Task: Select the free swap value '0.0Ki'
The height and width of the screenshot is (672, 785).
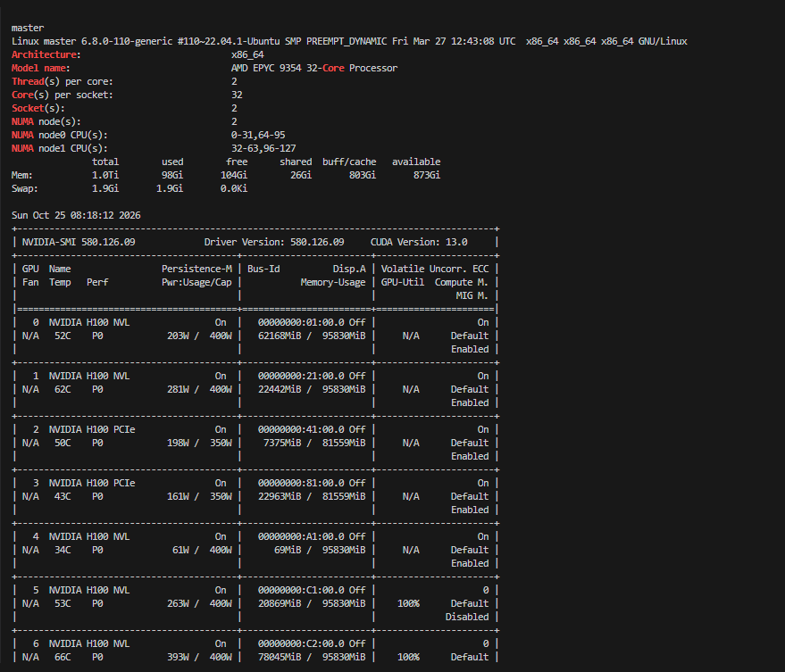Action: coord(234,188)
